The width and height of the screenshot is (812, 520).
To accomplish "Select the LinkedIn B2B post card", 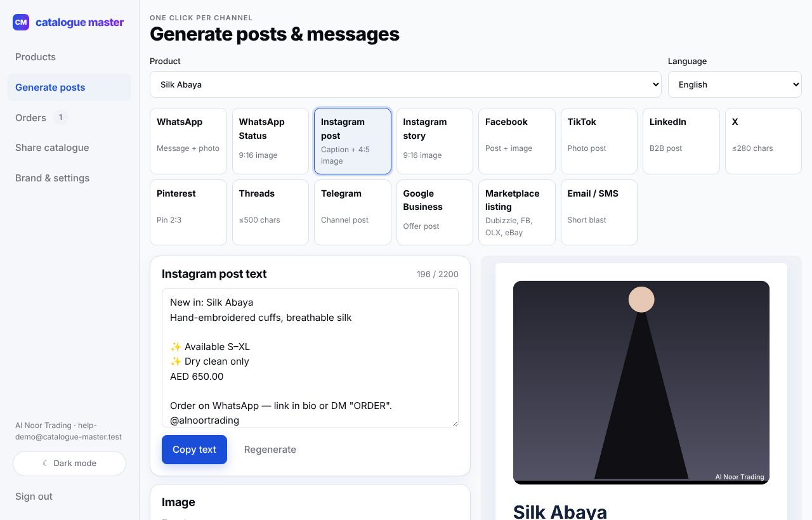I will click(681, 141).
